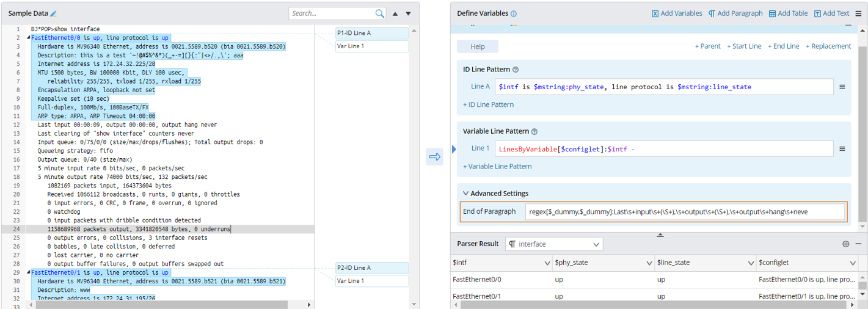Click Add Variables in the toolbar
Image resolution: width=868 pixels, height=309 pixels.
pyautogui.click(x=677, y=13)
